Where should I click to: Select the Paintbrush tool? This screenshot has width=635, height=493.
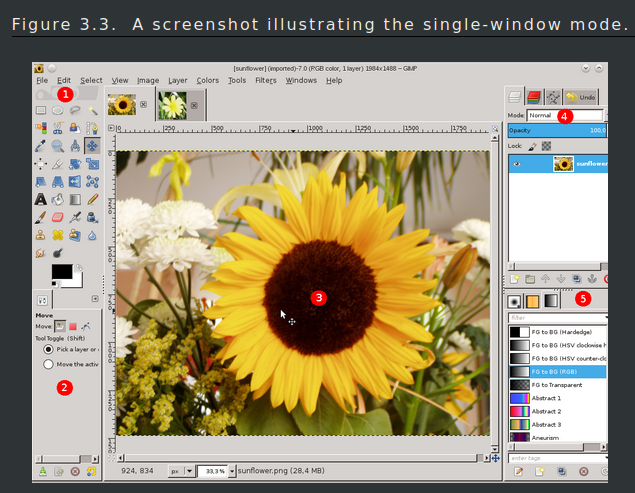41,218
